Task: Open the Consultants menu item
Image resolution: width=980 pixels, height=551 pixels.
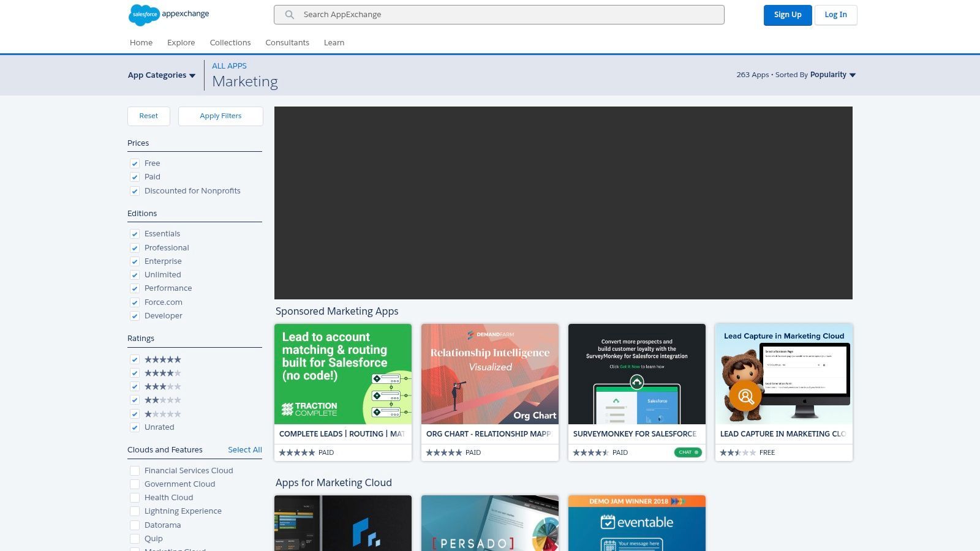Action: coord(287,42)
